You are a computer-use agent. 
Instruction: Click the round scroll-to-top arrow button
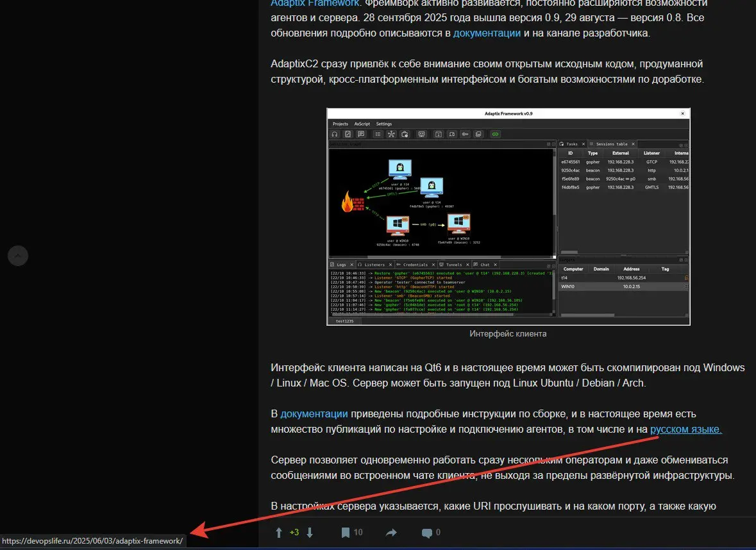tap(18, 256)
